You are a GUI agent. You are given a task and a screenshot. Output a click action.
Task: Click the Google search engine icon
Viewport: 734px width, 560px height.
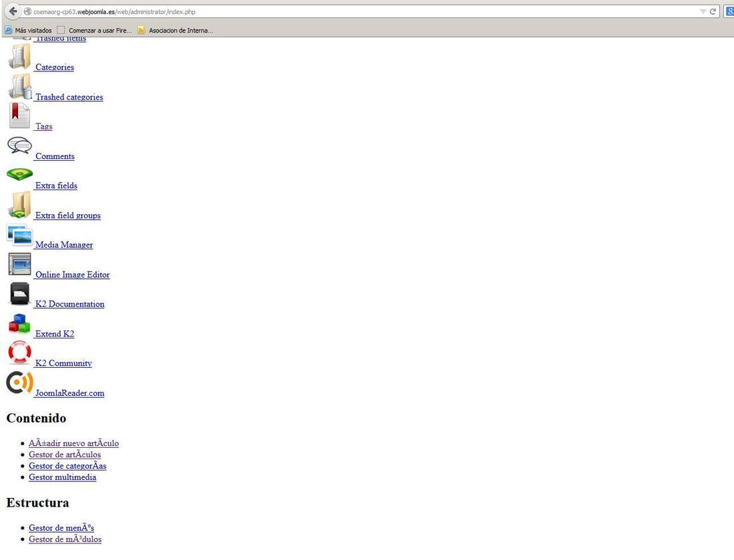coord(729,11)
